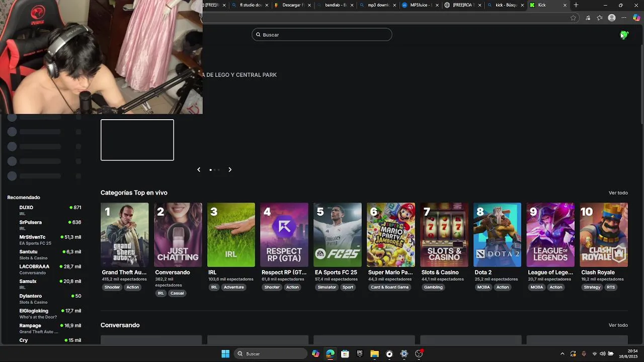Click the Kick Buscar search field
644x362 pixels.
(x=322, y=35)
